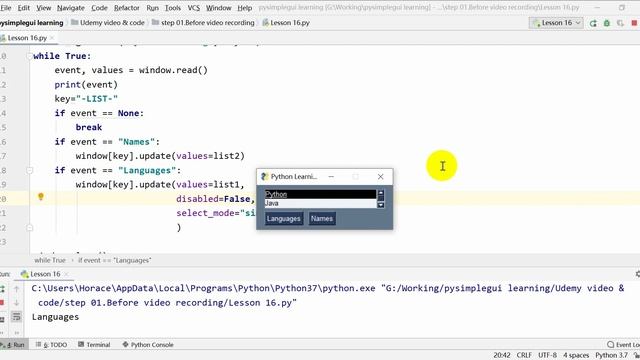Select the Lesson 16 run tab
The image size is (640, 360).
41,274
